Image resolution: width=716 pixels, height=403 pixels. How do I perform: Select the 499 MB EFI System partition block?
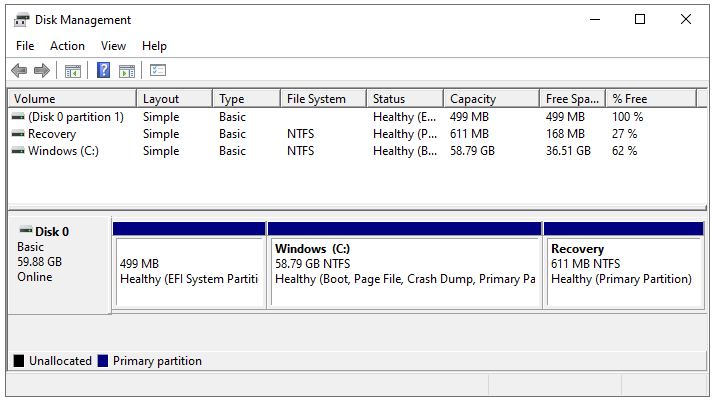pyautogui.click(x=189, y=270)
